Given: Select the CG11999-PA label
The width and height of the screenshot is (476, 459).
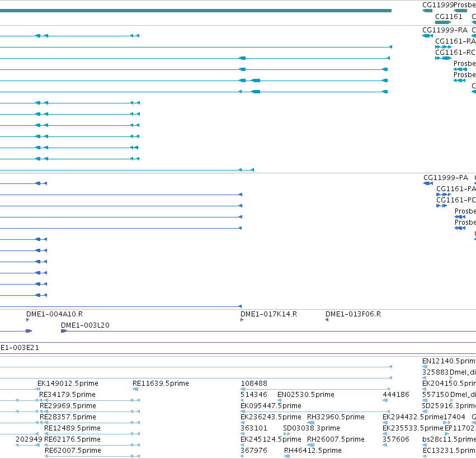Looking at the screenshot, I should click(446, 177).
